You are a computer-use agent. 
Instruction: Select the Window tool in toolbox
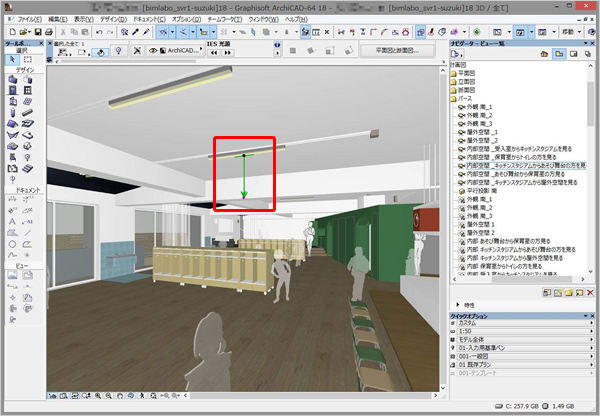pos(28,90)
